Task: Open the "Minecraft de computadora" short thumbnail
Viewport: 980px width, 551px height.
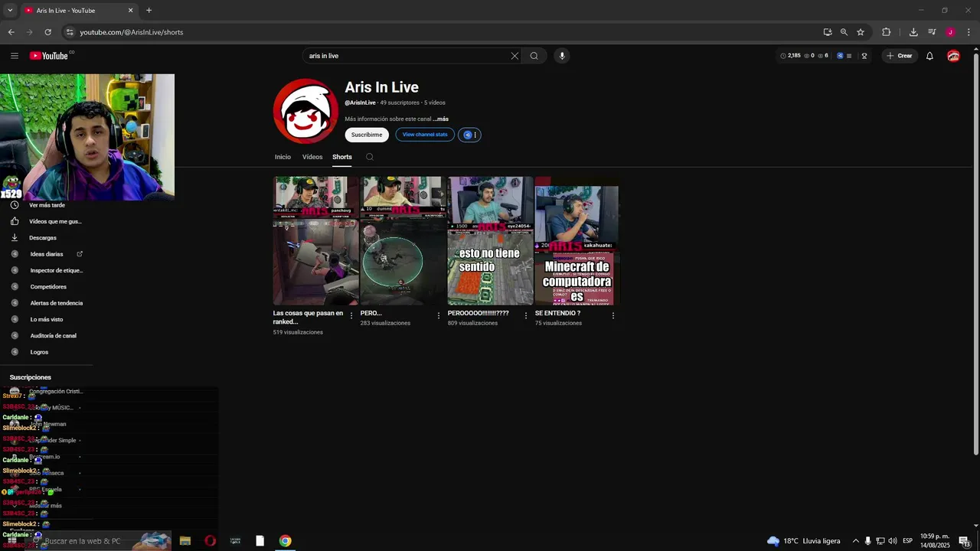Action: 577,241
